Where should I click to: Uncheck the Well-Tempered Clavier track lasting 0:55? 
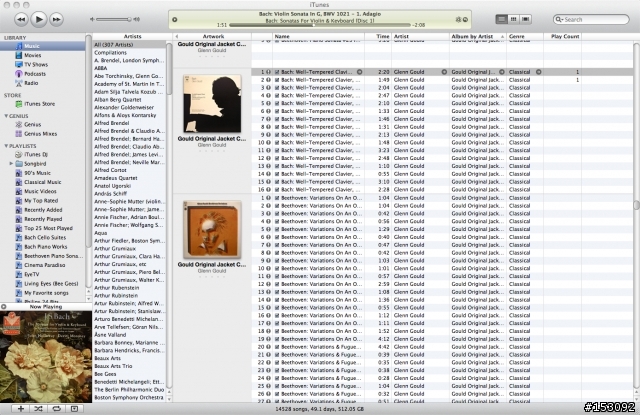277,174
